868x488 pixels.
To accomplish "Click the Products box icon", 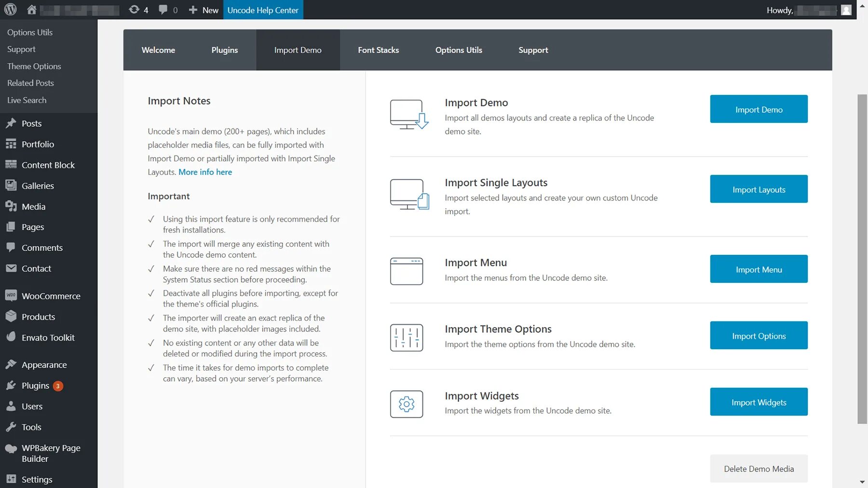I will [11, 317].
